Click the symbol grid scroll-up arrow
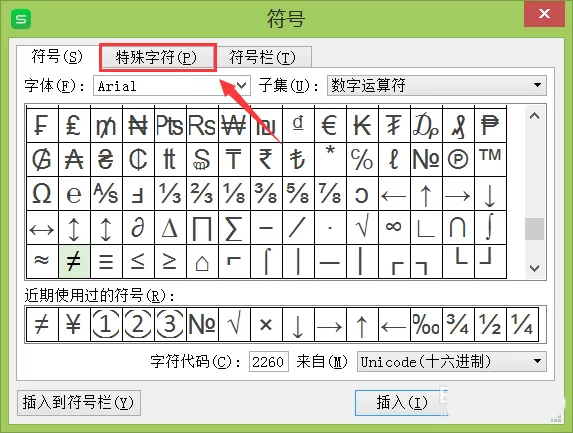 [535, 116]
